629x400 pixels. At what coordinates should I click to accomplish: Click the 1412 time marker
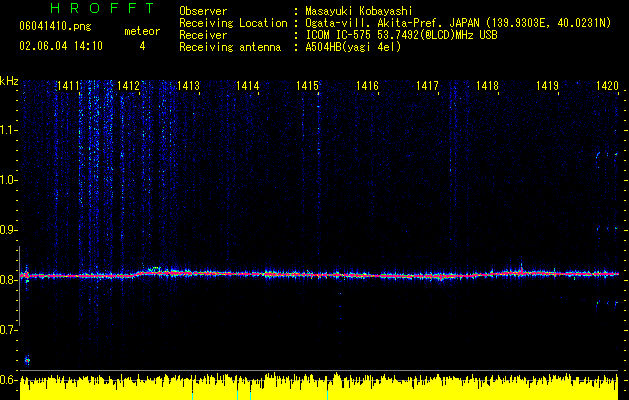128,85
